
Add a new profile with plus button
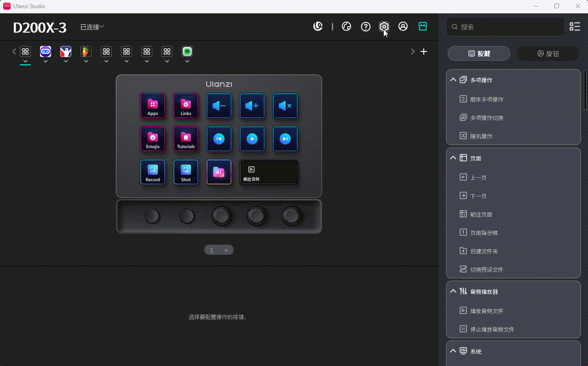[x=424, y=51]
